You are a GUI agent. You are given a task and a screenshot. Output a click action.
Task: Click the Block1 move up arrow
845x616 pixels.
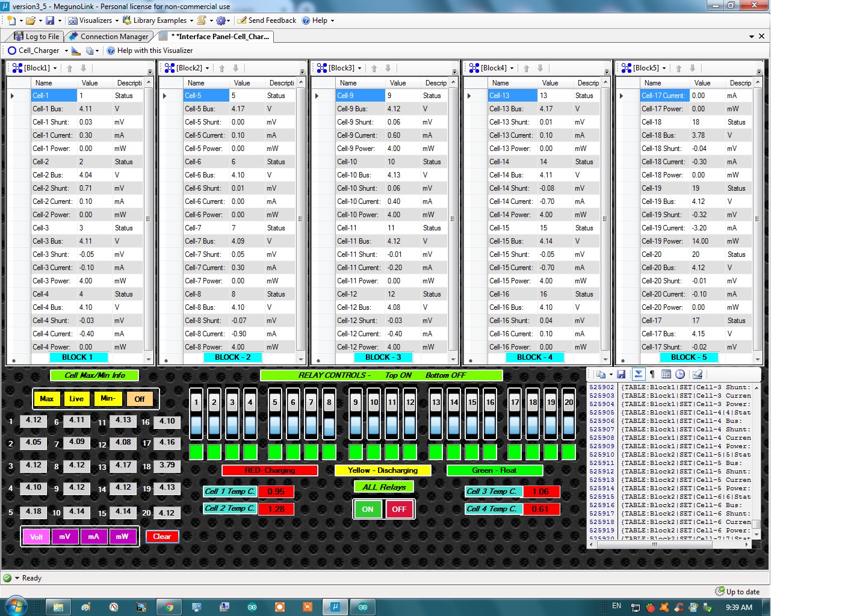tap(70, 68)
